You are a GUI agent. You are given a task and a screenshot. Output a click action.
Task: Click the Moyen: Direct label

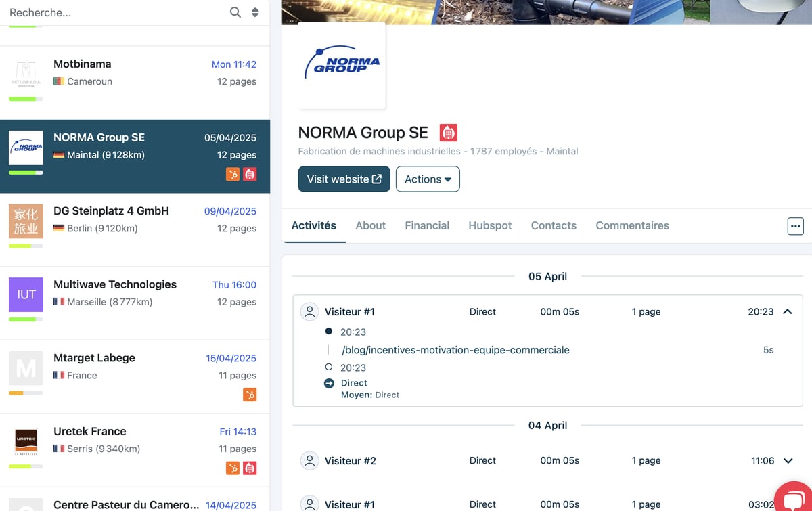(x=370, y=395)
